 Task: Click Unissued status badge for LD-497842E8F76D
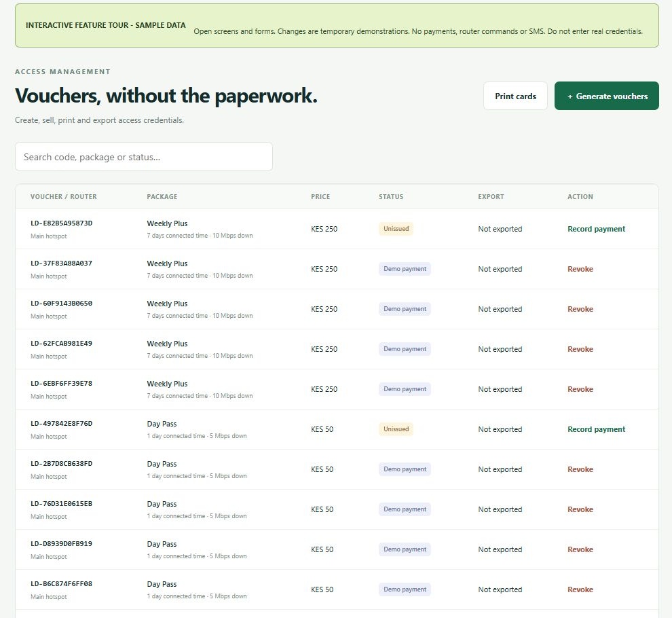396,429
